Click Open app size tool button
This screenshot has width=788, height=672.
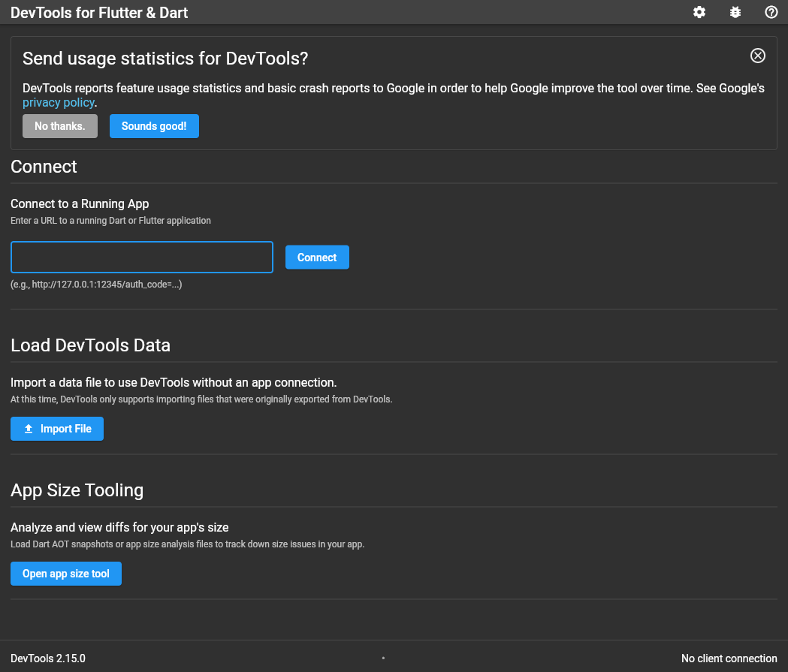click(66, 574)
